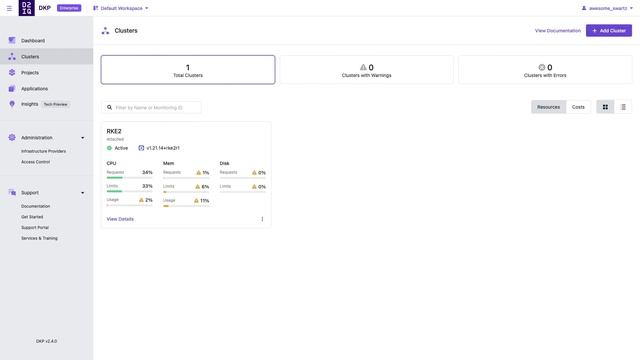Viewport: 640px width, 360px height.
Task: Select the Clusters with Warnings card
Action: coord(367,70)
